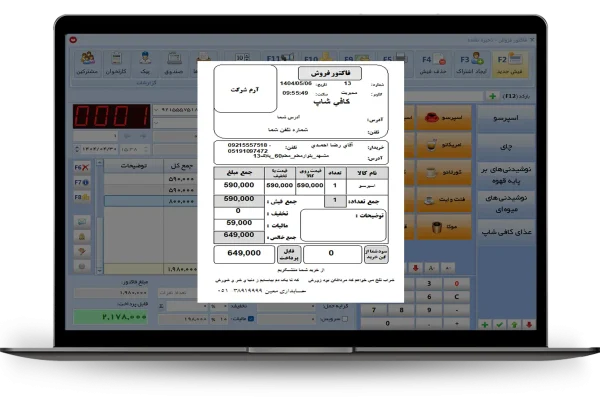Click the 'توضیحات' column header

[x=134, y=166]
